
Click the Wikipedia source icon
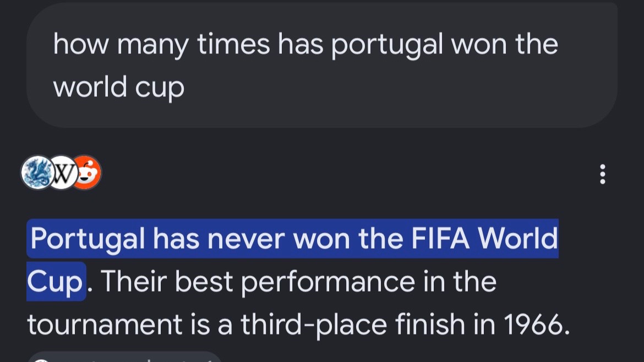click(x=62, y=173)
